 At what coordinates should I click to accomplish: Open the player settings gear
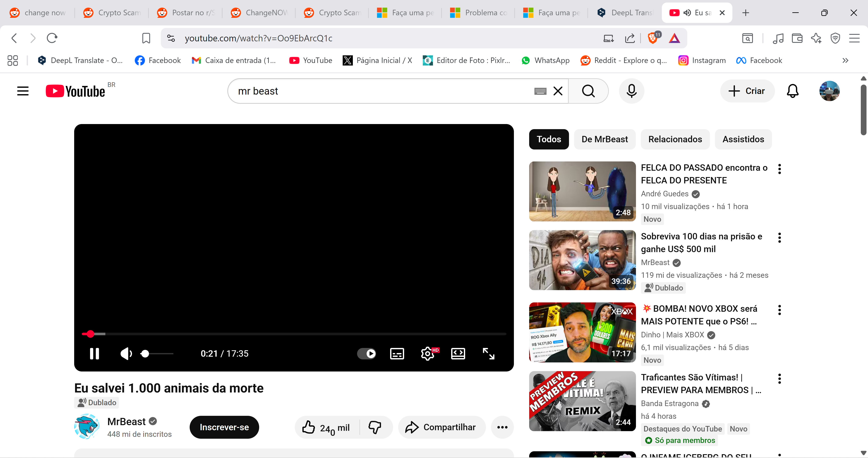(x=428, y=353)
